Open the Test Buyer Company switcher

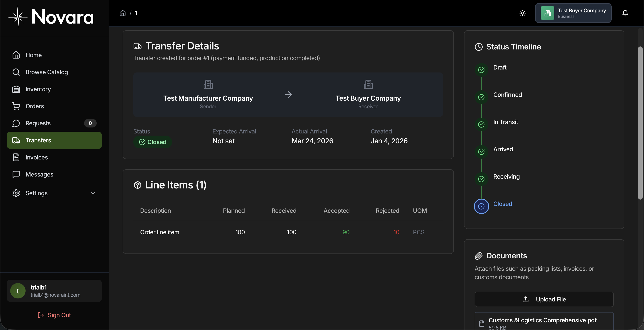573,13
